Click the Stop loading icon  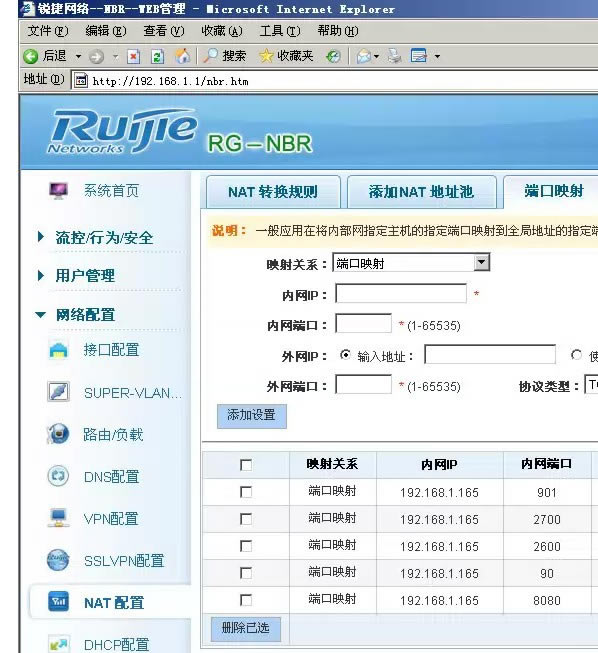[133, 56]
